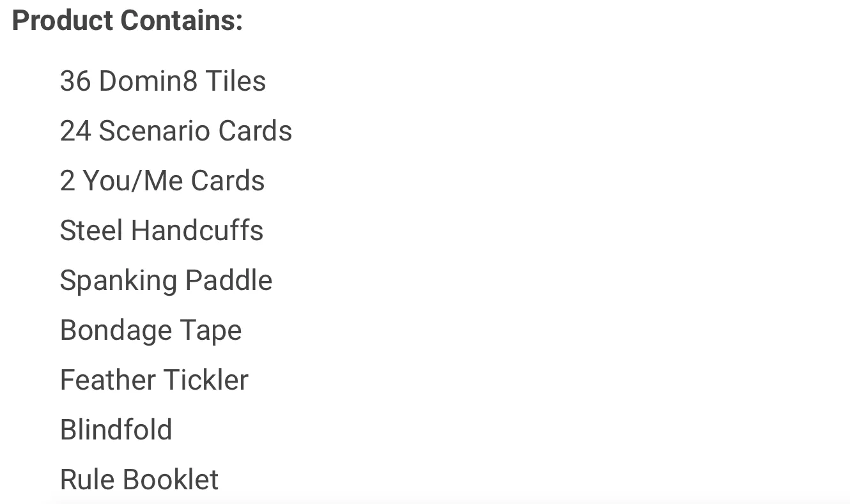Select the "2 You/Me Cards" list line
Viewport: 850px width, 504px height.
[162, 181]
